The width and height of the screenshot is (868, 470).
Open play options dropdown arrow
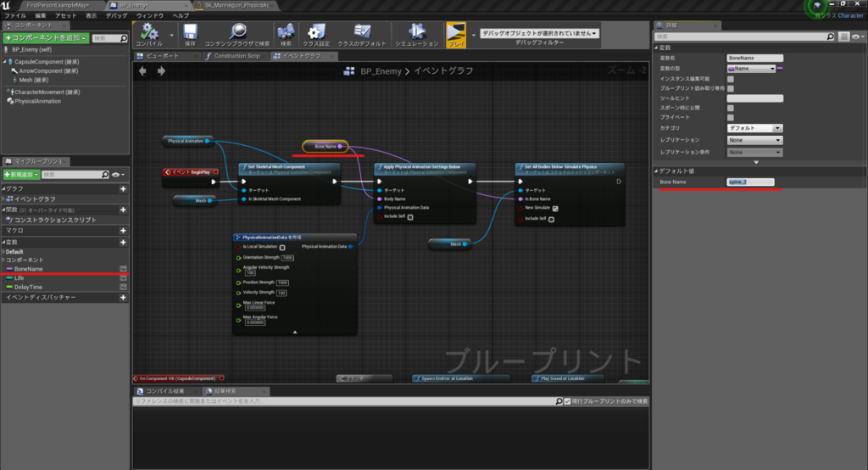tap(473, 35)
